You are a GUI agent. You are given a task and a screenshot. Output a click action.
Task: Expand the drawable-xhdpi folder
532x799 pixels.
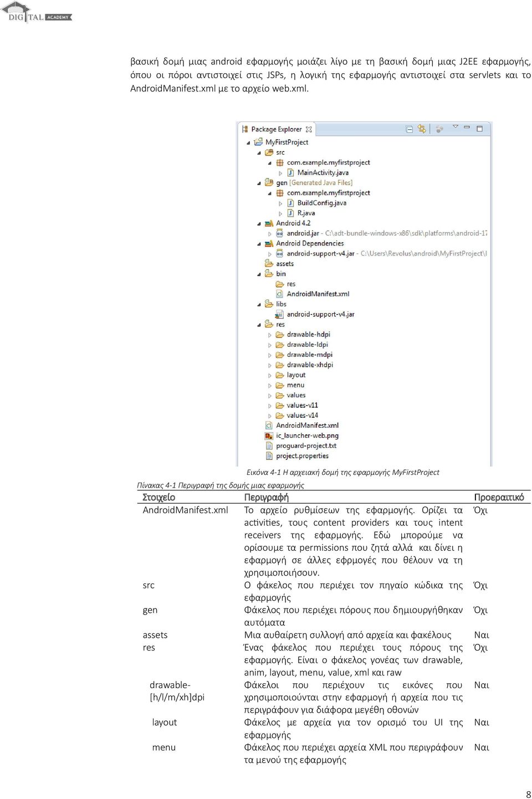click(x=270, y=365)
